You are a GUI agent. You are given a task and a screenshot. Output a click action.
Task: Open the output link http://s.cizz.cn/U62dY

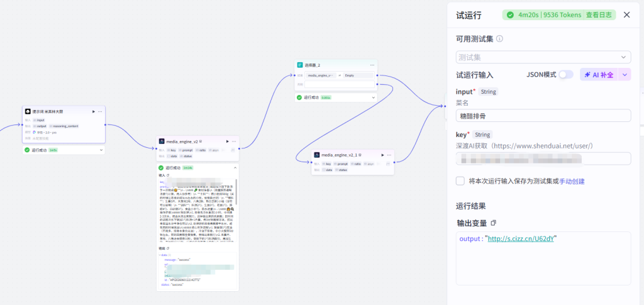(x=520, y=238)
